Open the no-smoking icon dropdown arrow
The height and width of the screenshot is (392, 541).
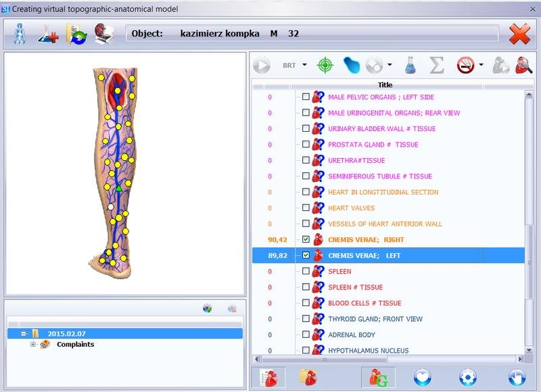pyautogui.click(x=480, y=66)
